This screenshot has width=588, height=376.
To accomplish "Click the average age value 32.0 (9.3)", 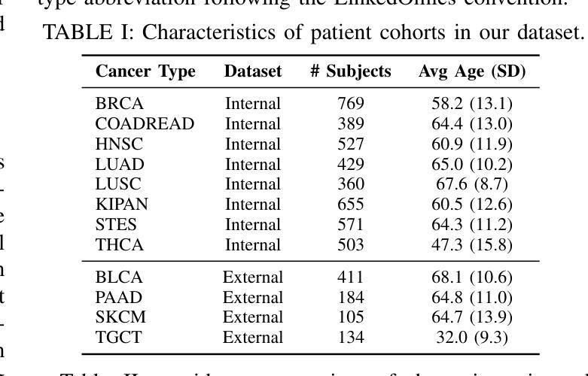I will pos(472,338).
